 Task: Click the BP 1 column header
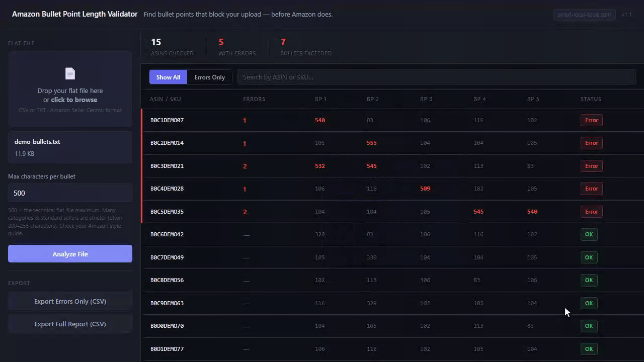(320, 99)
